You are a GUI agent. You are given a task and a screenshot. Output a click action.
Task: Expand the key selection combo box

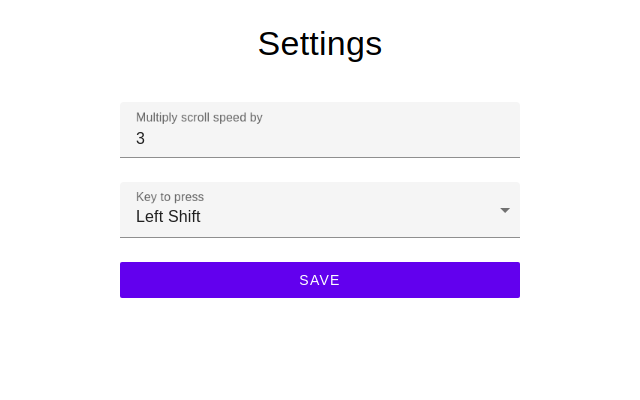[320, 210]
